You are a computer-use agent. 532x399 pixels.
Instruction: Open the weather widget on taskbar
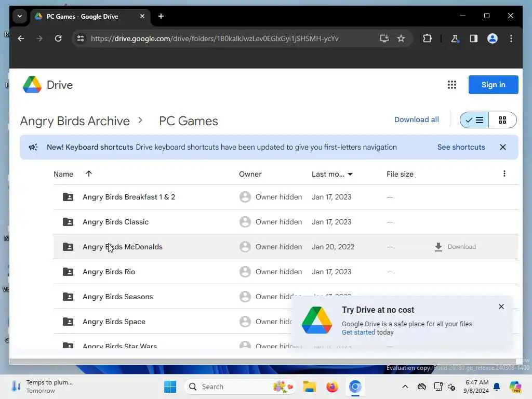tap(43, 387)
